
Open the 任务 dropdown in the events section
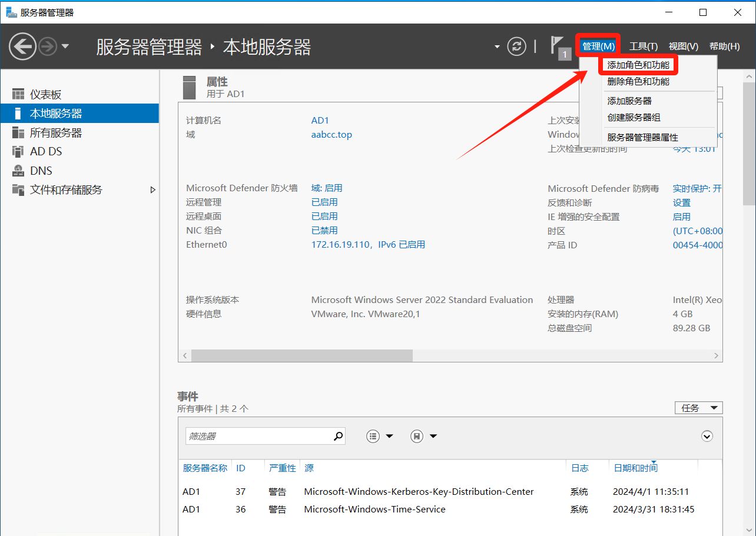698,408
